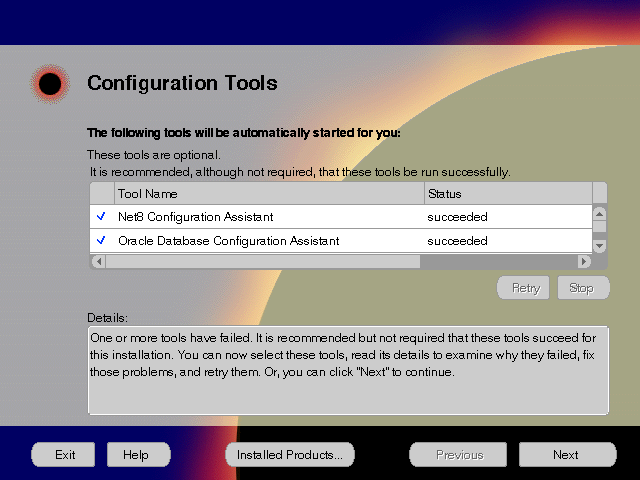Screen dimensions: 640x480
Task: Click the Exit button
Action: [x=63, y=454]
